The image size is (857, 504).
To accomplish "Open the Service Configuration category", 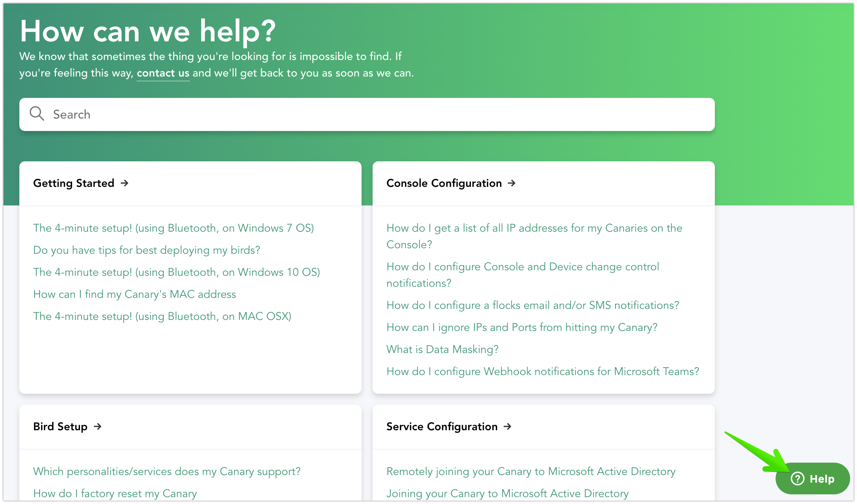I will pyautogui.click(x=442, y=426).
